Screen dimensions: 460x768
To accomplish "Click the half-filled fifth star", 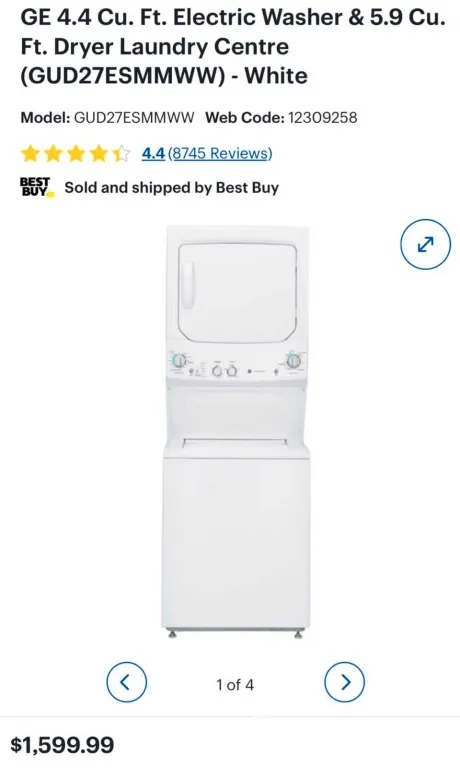I will 121,154.
